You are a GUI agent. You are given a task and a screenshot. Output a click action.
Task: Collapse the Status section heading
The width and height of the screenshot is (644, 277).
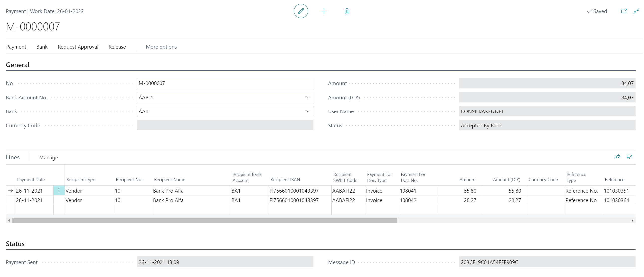click(x=15, y=244)
